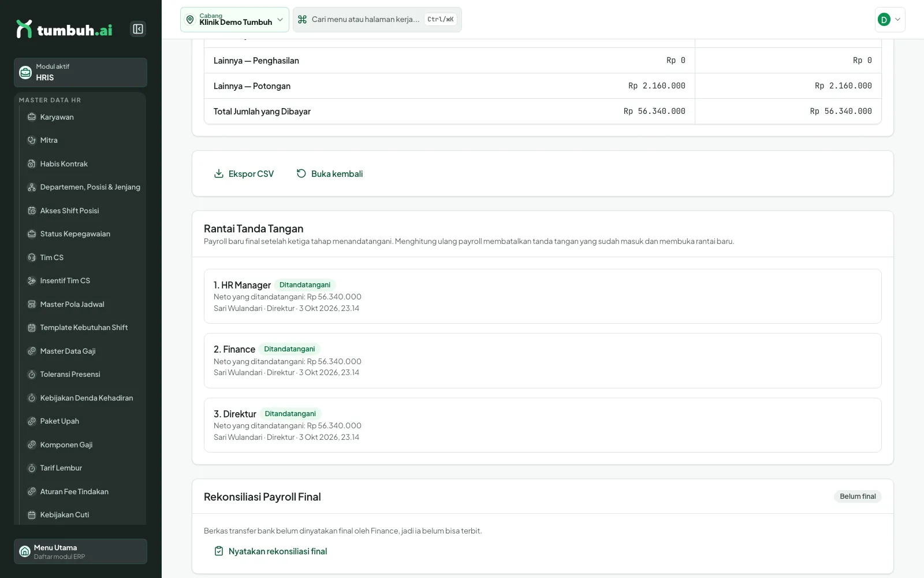Viewport: 924px width, 578px height.
Task: Click the HRIS module briefcase icon
Action: coord(25,72)
